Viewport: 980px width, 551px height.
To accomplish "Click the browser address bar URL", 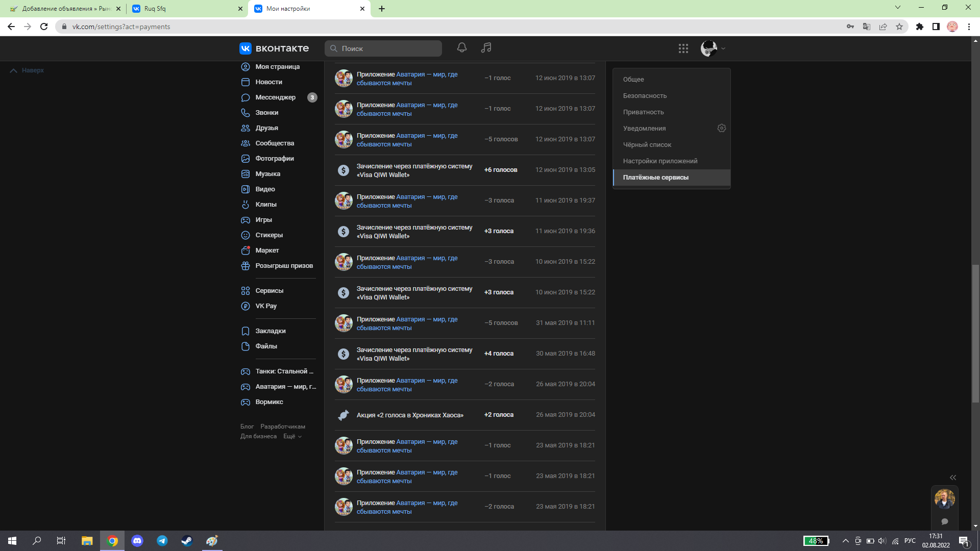I will pos(121,27).
